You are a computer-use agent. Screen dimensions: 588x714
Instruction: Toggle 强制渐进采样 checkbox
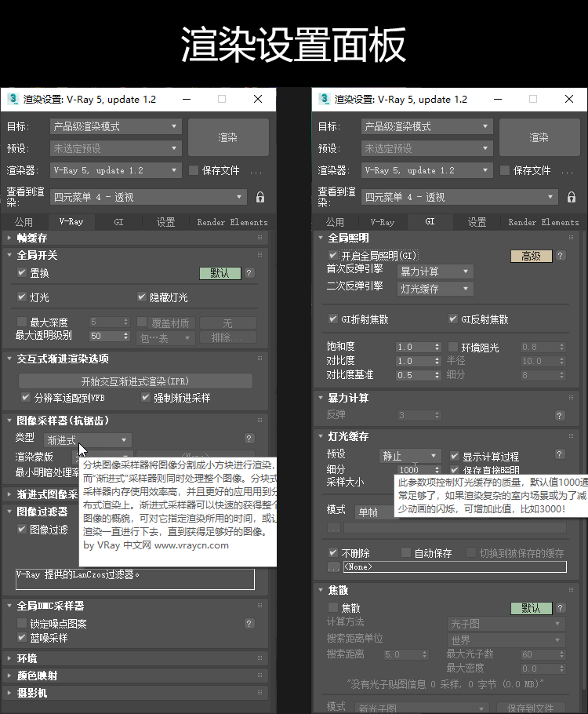146,397
